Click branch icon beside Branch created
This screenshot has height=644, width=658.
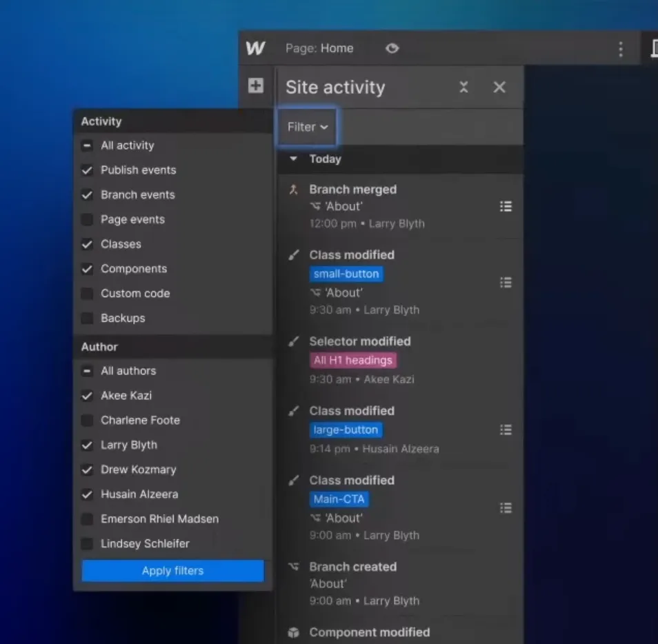tap(294, 567)
